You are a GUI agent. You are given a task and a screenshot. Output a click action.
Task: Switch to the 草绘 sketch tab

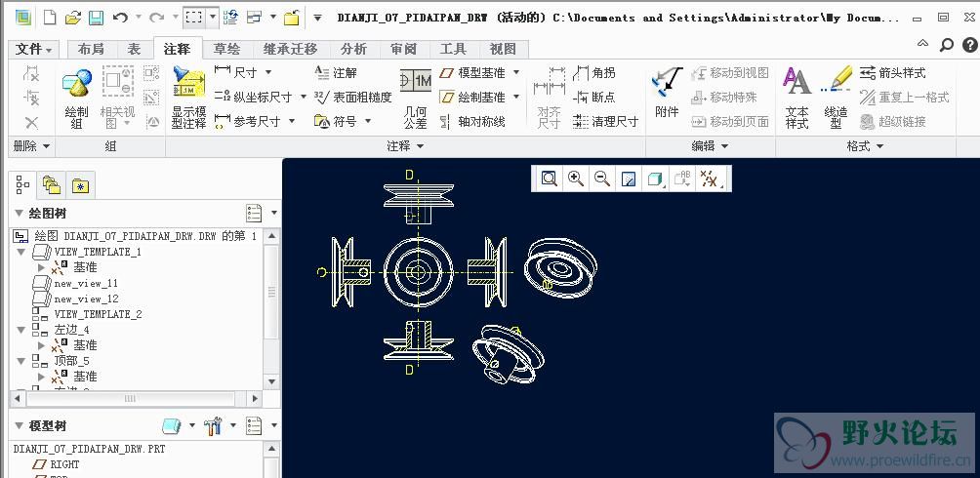pos(226,49)
